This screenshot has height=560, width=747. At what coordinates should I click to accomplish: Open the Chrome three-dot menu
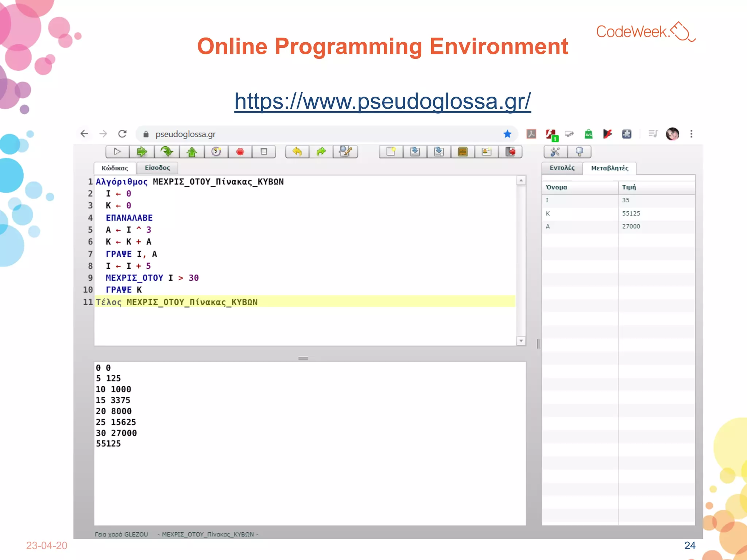(691, 134)
